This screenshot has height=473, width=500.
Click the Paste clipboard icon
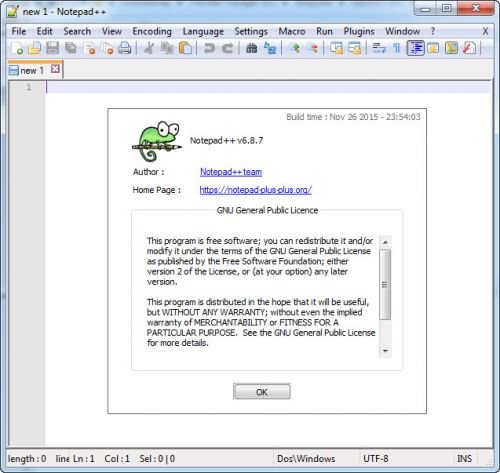[185, 48]
